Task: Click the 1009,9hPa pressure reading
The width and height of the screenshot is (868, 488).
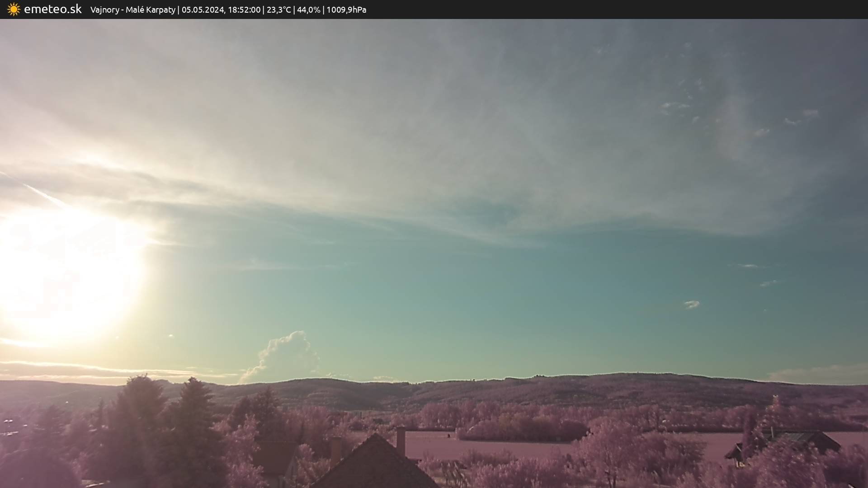Action: click(346, 10)
